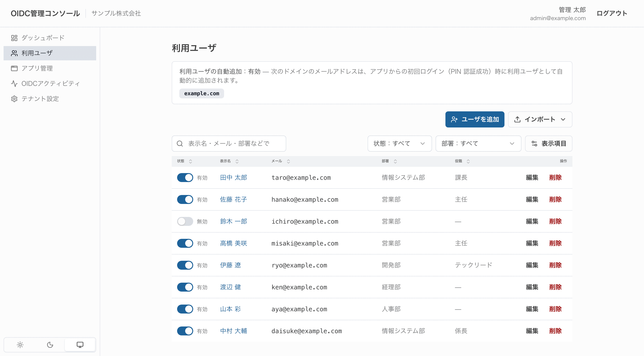This screenshot has height=356, width=644.
Task: Open OIDCアクティビティ sidebar item
Action: pos(50,83)
